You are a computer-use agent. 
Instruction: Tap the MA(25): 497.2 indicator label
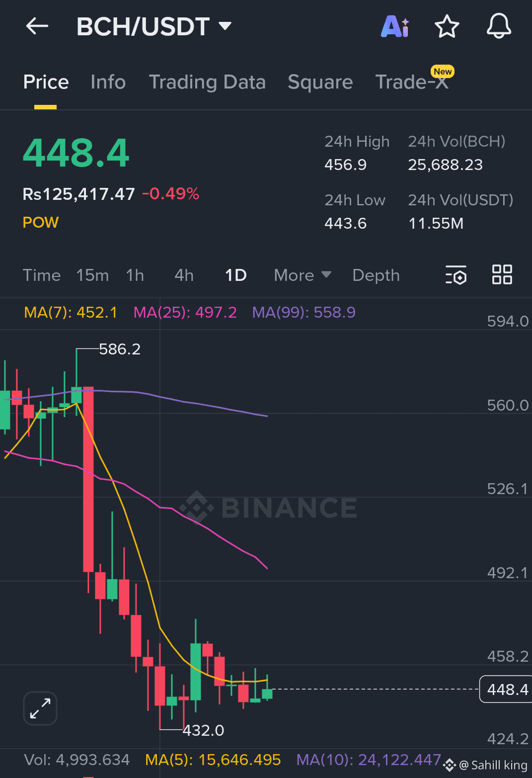tap(185, 312)
